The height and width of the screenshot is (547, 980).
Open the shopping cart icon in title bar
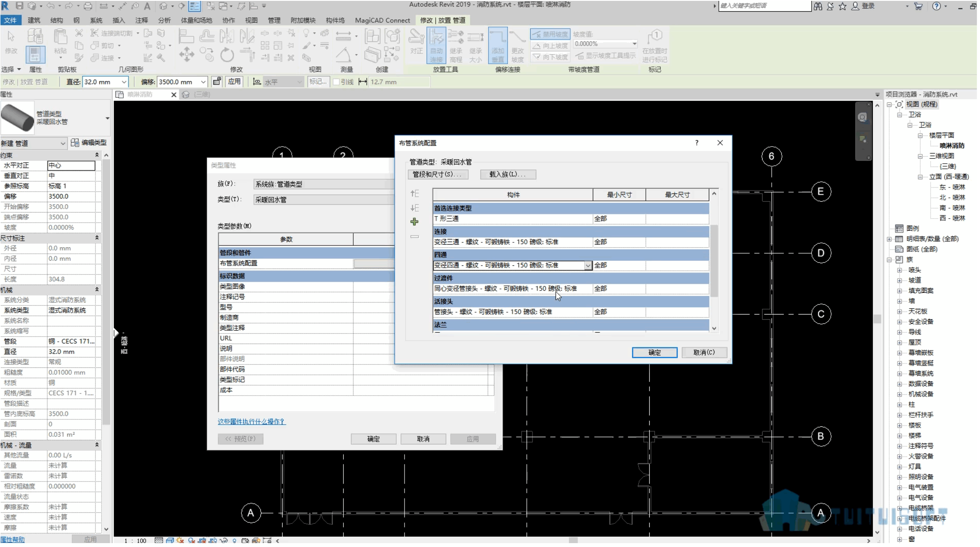[918, 6]
